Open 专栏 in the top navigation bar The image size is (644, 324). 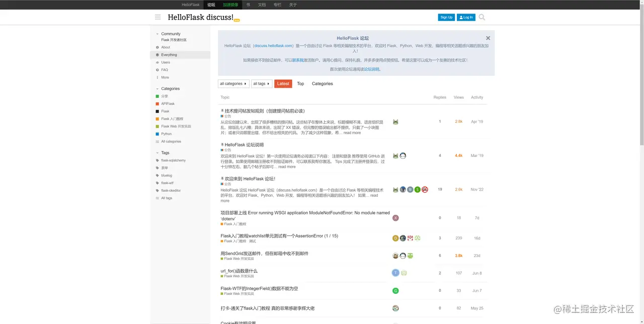(277, 5)
